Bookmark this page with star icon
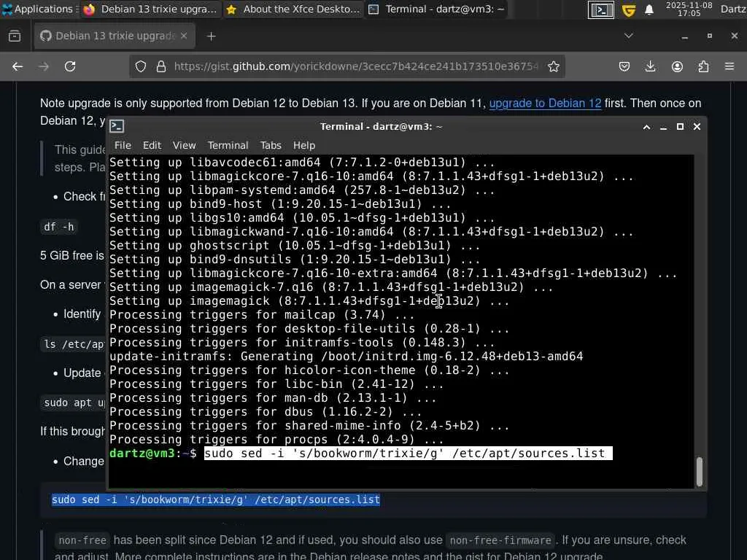747x560 pixels. click(x=554, y=66)
